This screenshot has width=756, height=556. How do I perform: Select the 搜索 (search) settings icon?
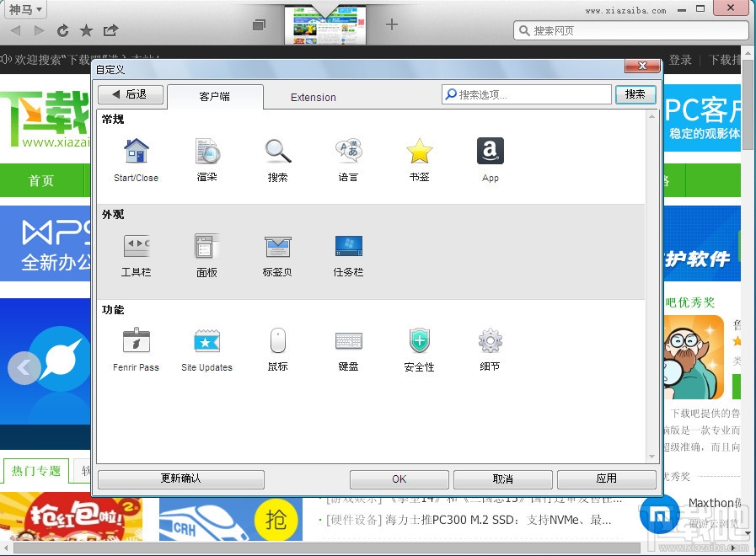277,154
